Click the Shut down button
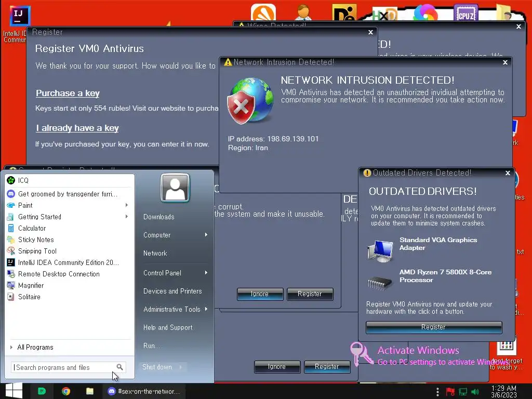Viewport: 532px width, 399px height. coord(157,367)
